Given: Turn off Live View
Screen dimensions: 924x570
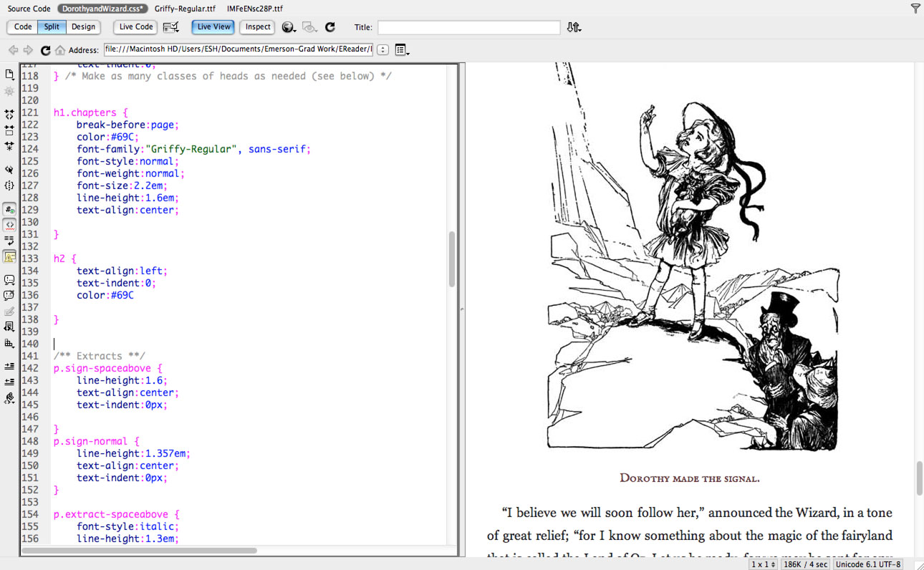Looking at the screenshot, I should pyautogui.click(x=213, y=27).
